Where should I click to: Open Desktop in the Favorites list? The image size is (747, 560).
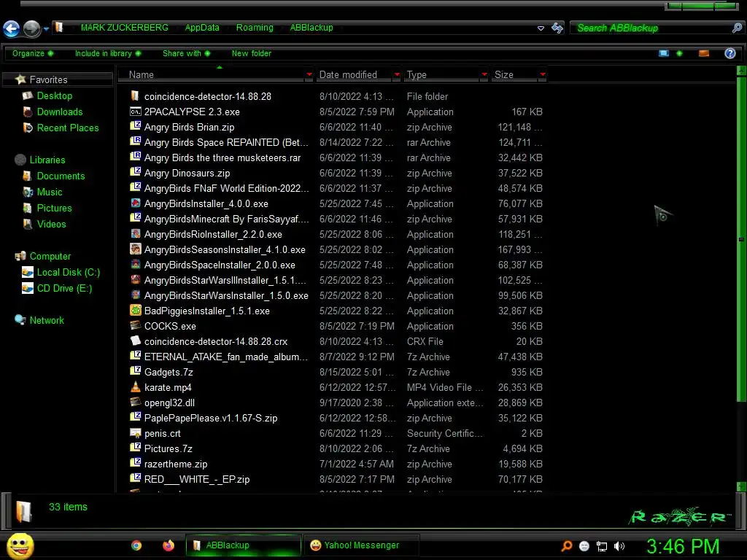click(54, 96)
